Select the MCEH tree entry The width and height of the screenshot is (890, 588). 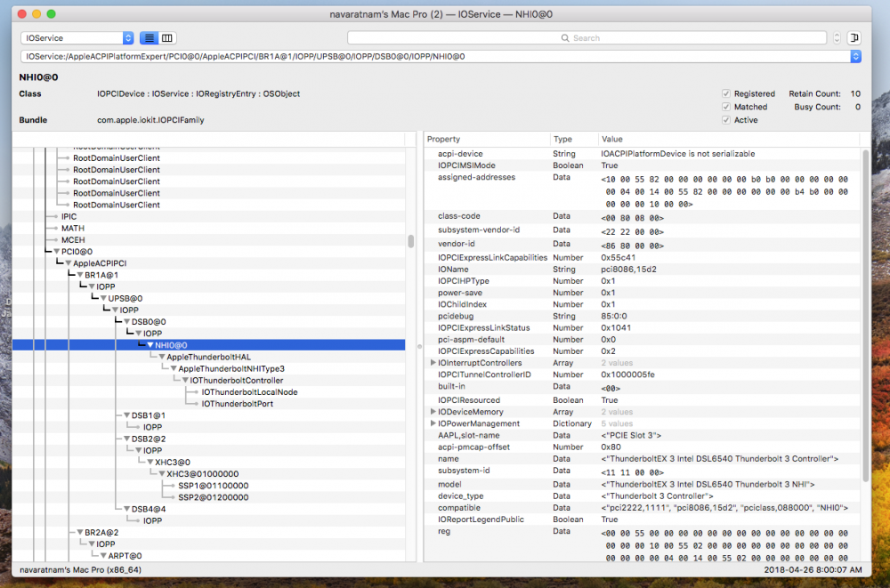(x=73, y=240)
